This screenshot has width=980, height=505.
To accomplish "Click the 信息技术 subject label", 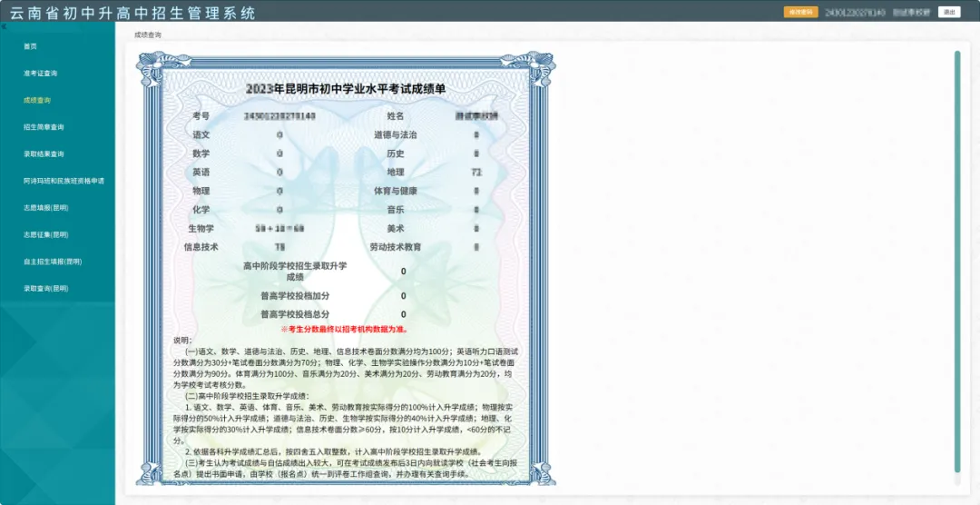I will [x=201, y=247].
